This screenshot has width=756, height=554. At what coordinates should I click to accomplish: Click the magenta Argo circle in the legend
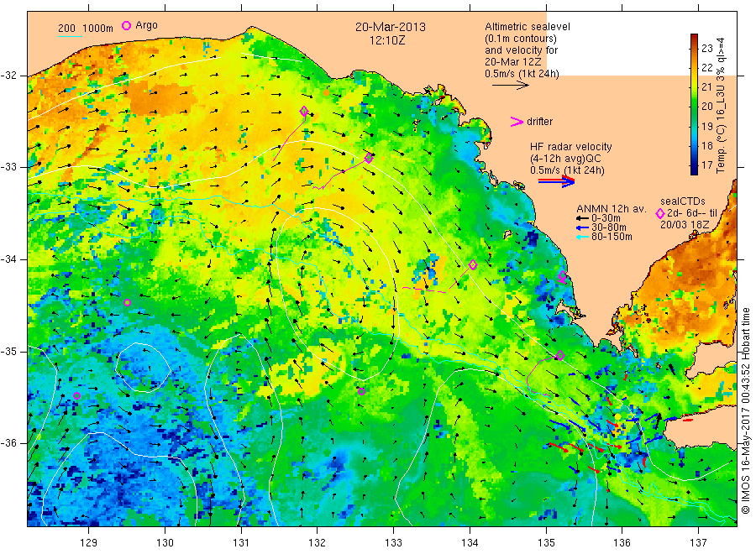click(x=126, y=25)
